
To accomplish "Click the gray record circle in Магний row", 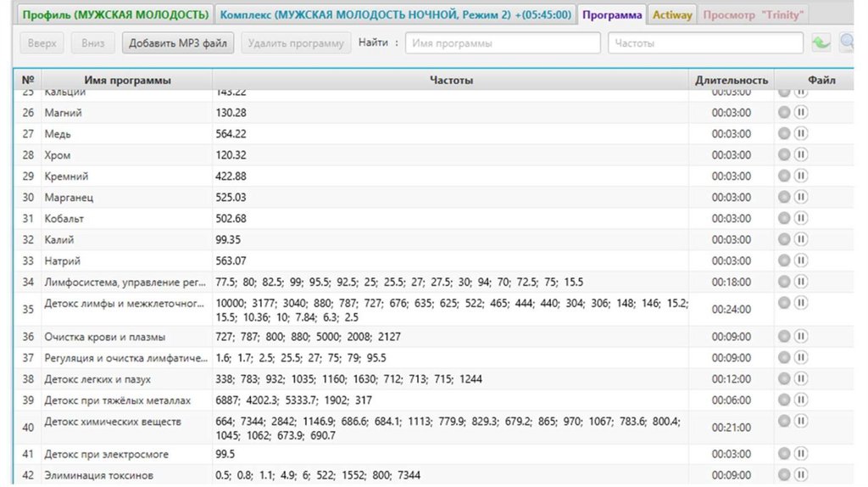I will (x=784, y=113).
